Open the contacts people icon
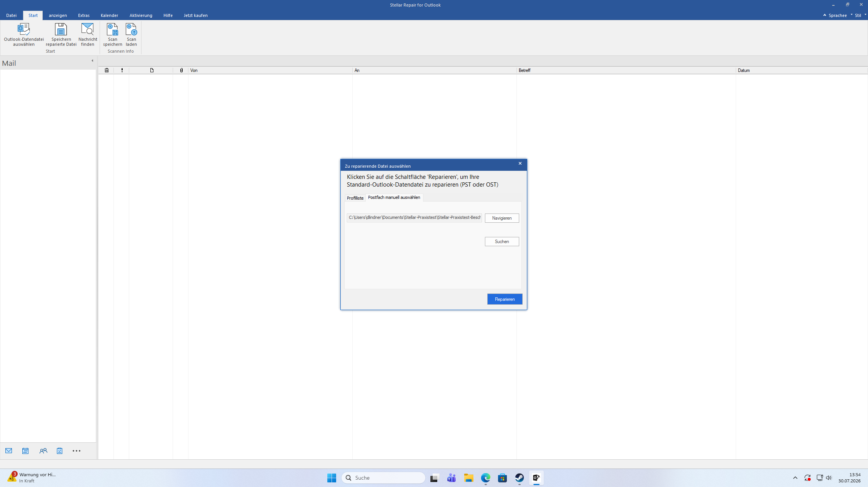 click(x=43, y=451)
